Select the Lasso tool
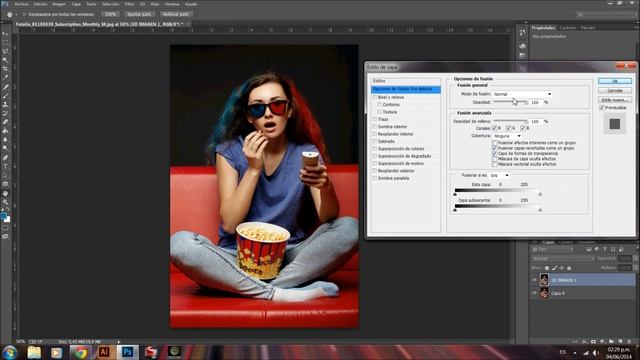The height and width of the screenshot is (360, 640). 5,51
